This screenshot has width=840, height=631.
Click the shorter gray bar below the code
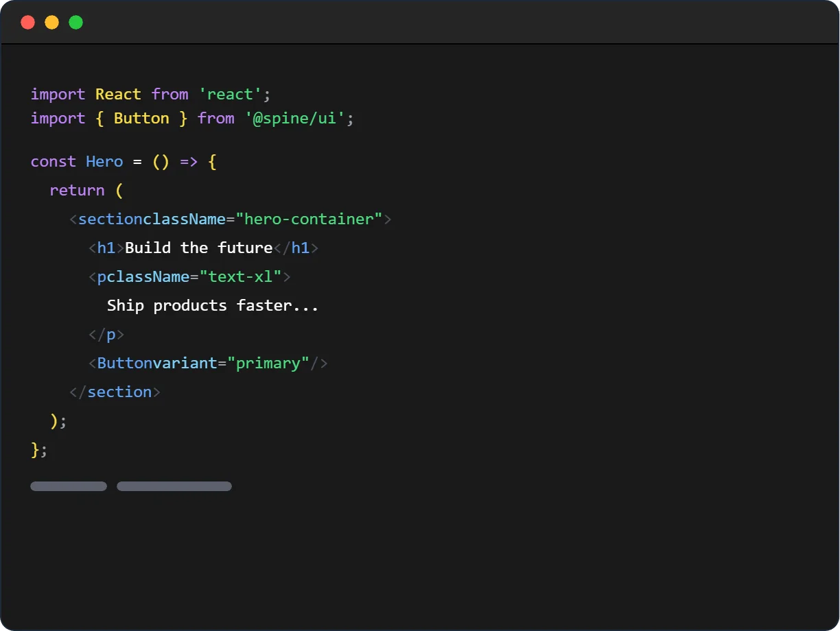69,486
